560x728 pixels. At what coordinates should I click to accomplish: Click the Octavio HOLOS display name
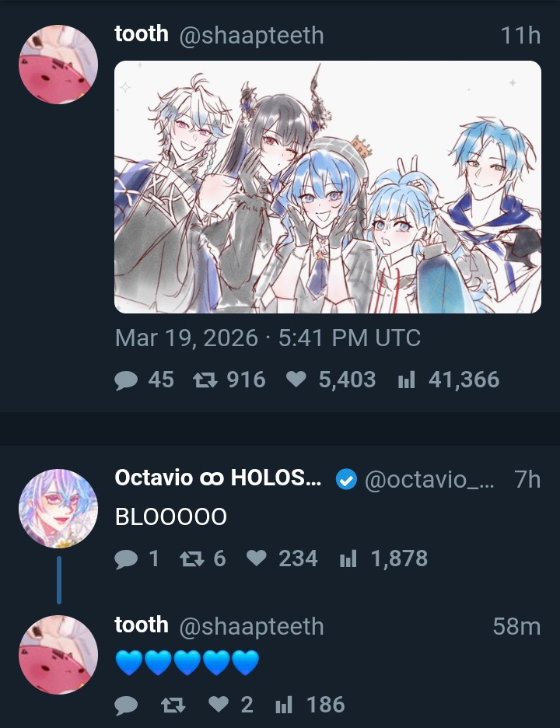tap(218, 478)
